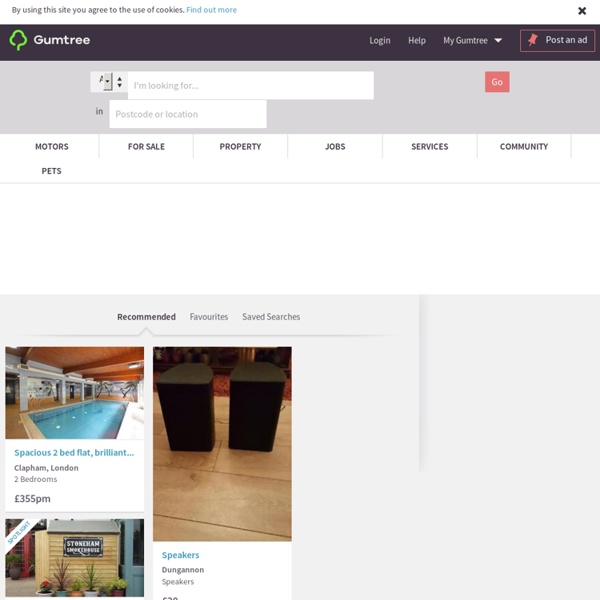Click the Gumtree tree logo icon
This screenshot has width=600, height=600.
pos(18,40)
